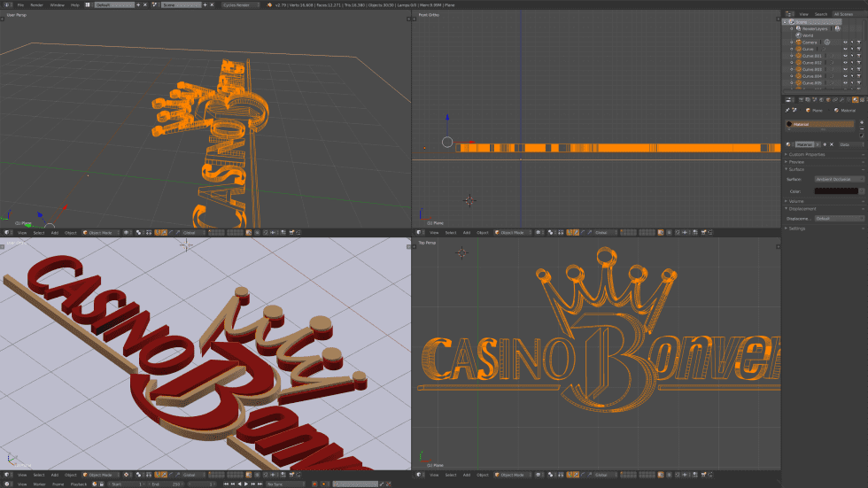
Task: Toggle Curve.005 renderability camera in outliner
Action: [x=858, y=83]
